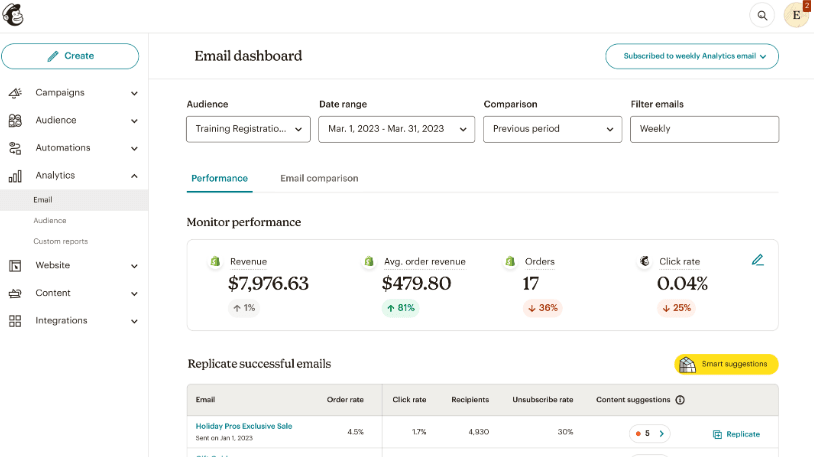
Task: Expand the Audience sidebar chevron
Action: click(134, 121)
